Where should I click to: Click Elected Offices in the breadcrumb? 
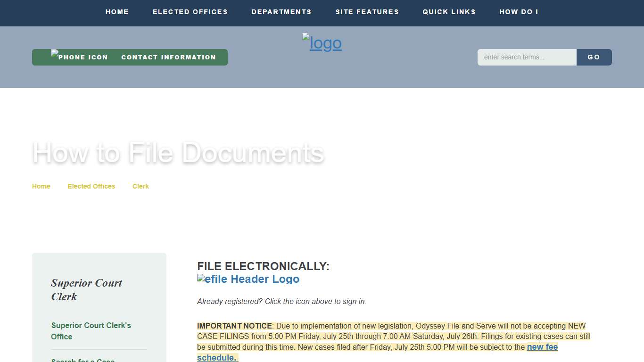pos(91,186)
